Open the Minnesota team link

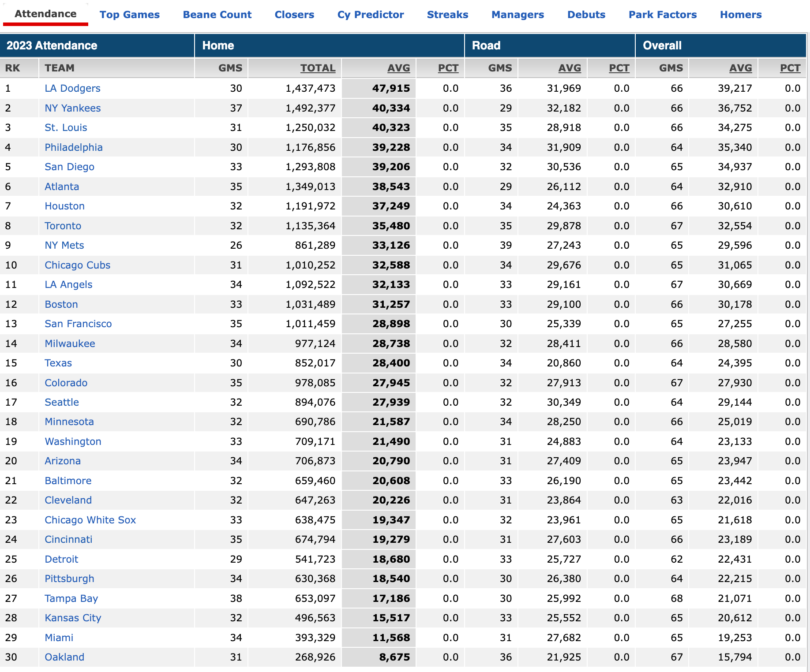pyautogui.click(x=69, y=422)
